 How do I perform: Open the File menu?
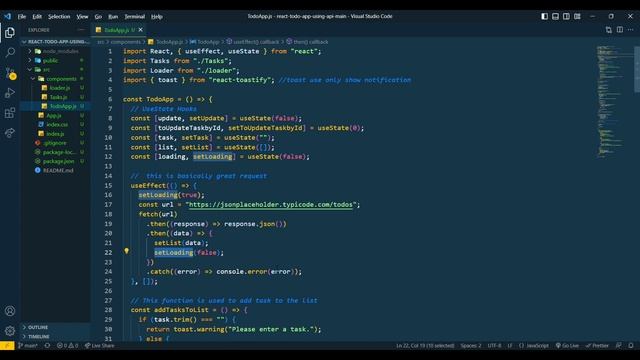[x=22, y=16]
